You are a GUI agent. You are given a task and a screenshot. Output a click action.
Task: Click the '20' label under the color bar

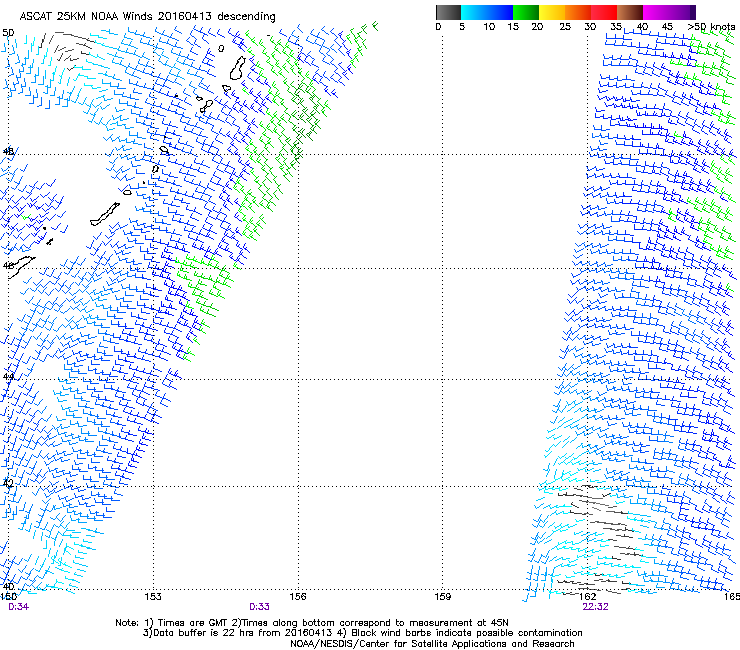537,27
